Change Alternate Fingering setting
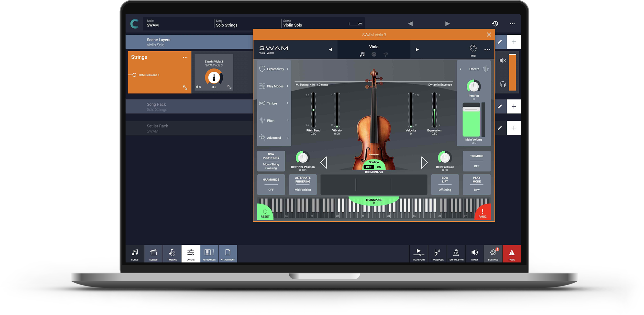Viewport: 644px width, 315px height. [303, 185]
